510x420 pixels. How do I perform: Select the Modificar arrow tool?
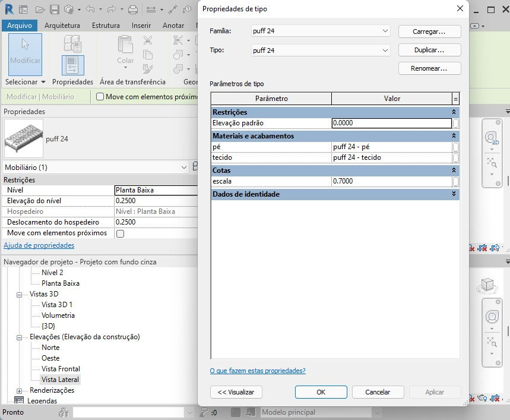click(25, 52)
